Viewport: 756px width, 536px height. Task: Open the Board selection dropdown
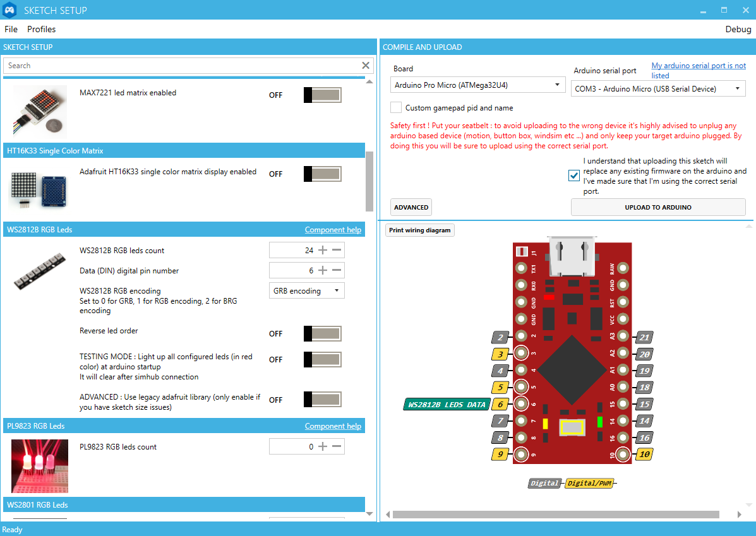point(477,85)
